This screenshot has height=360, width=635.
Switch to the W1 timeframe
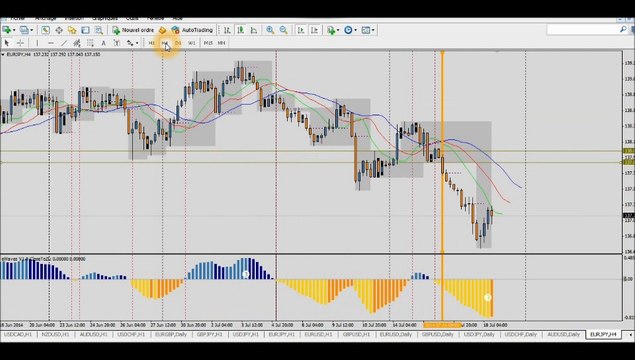click(x=192, y=43)
